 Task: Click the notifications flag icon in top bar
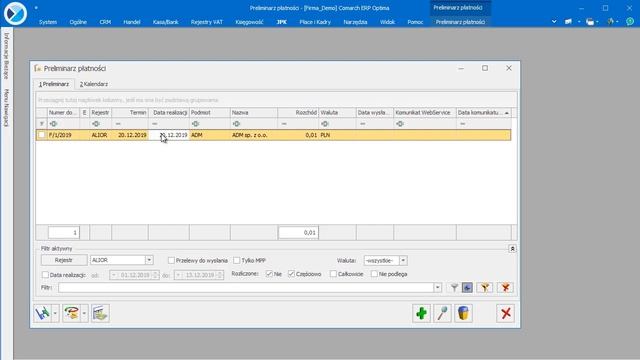click(568, 22)
